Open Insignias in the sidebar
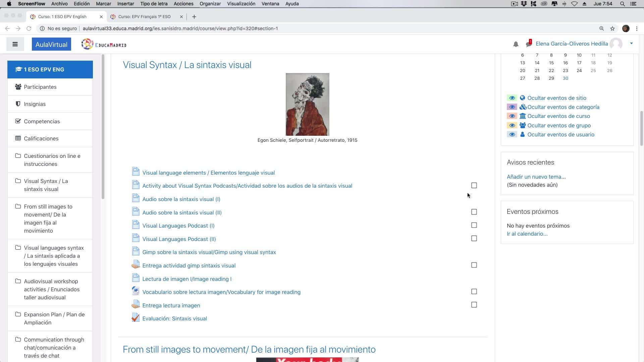The width and height of the screenshot is (644, 362). [x=50, y=104]
